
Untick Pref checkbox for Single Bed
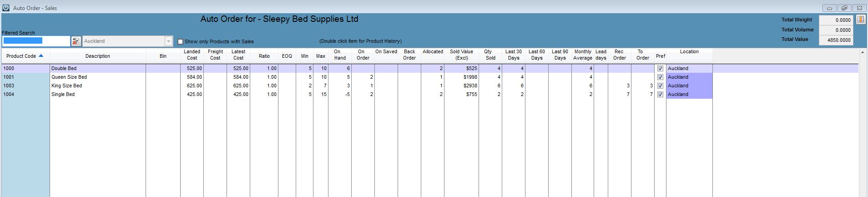660,94
